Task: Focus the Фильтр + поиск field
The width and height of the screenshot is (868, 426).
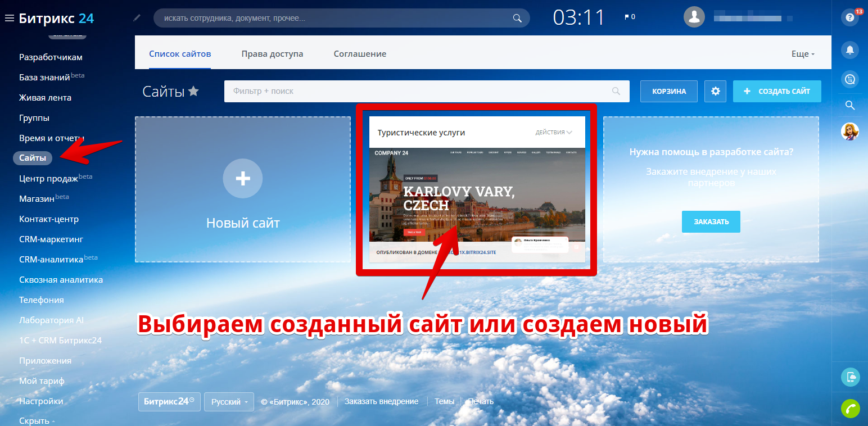Action: [427, 91]
